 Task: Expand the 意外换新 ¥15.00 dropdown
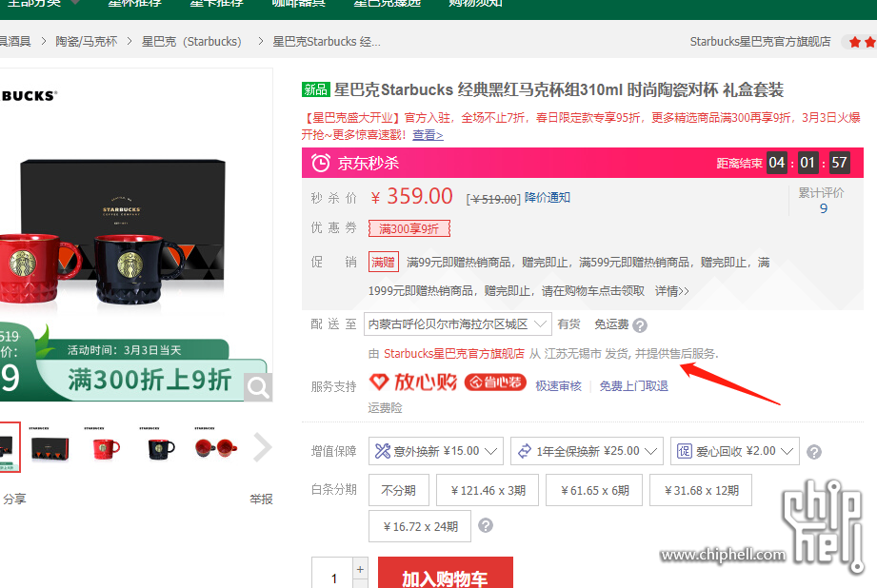click(x=436, y=451)
